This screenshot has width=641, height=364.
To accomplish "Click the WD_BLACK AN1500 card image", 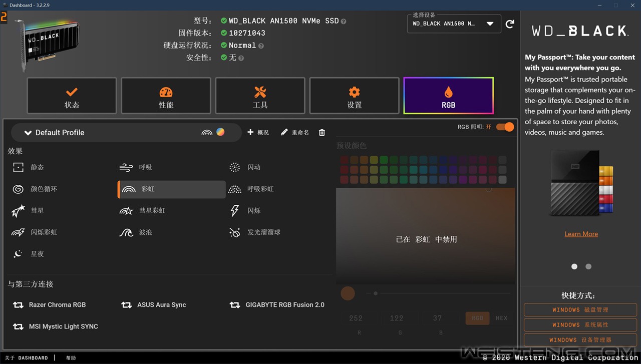I will pyautogui.click(x=47, y=45).
